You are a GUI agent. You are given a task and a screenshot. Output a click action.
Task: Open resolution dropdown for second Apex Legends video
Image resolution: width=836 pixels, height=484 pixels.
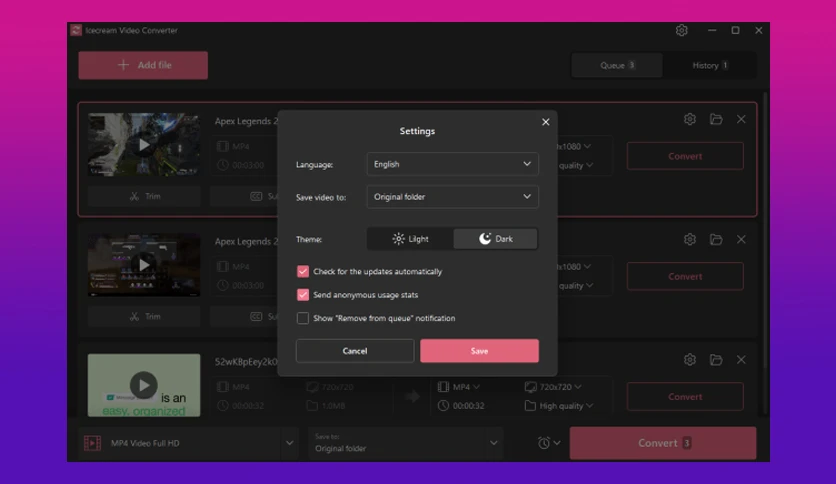tap(574, 267)
